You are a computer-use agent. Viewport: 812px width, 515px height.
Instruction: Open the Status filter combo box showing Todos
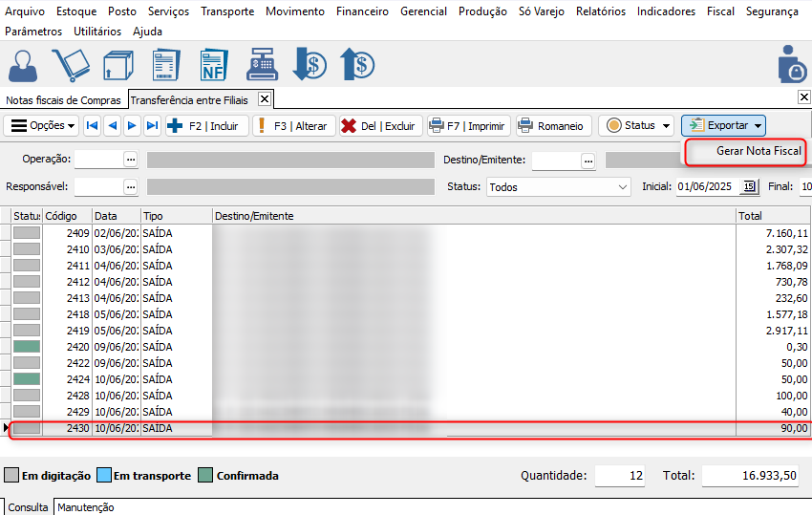tap(559, 187)
